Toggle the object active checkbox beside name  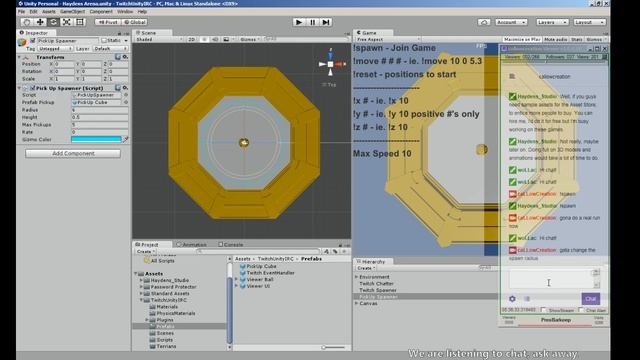point(33,41)
